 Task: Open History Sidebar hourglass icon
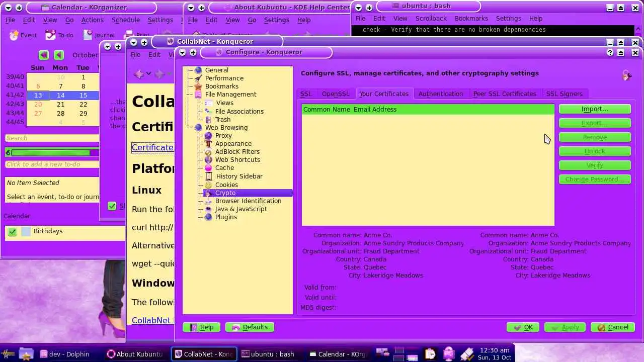tap(208, 176)
